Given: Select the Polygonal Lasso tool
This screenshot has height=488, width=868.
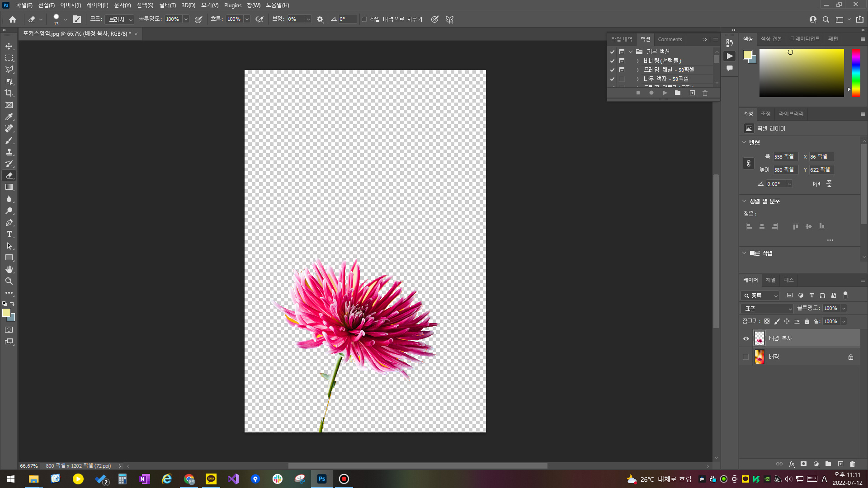Looking at the screenshot, I should (9, 70).
